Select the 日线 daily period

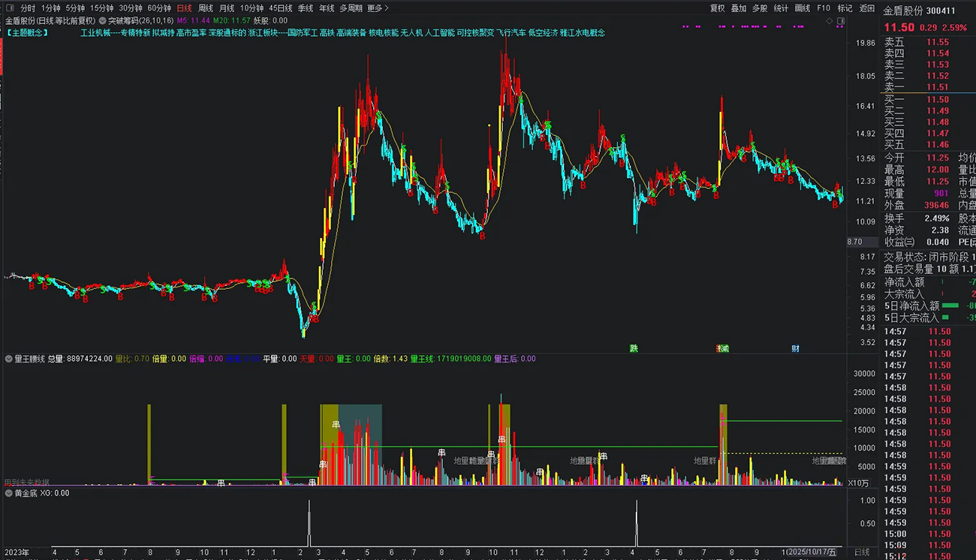click(x=184, y=8)
